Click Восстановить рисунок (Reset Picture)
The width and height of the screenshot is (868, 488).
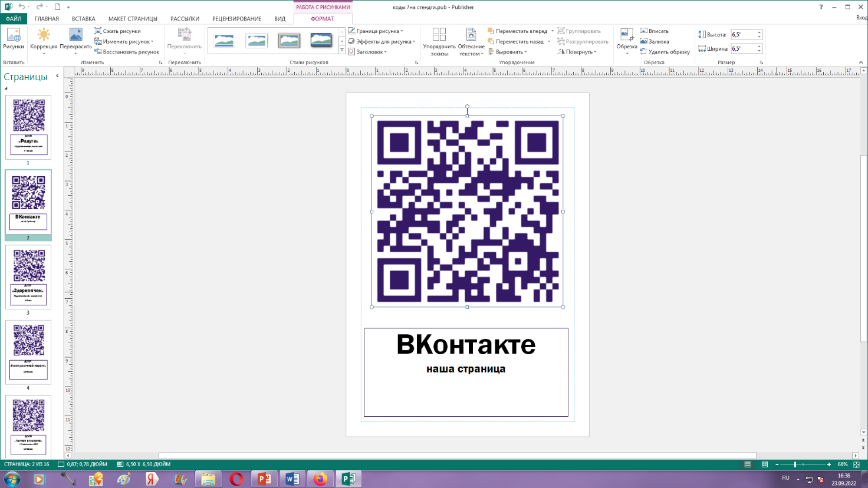[x=127, y=52]
